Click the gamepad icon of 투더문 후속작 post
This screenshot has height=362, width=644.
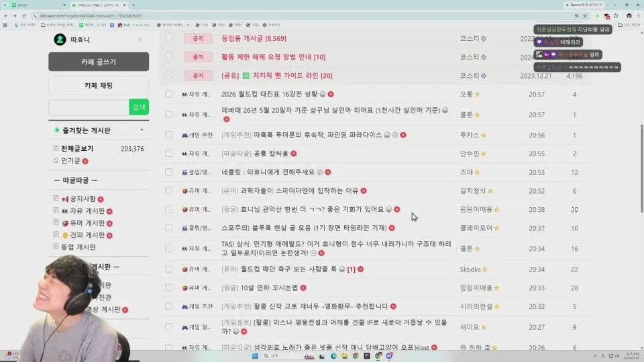click(185, 135)
